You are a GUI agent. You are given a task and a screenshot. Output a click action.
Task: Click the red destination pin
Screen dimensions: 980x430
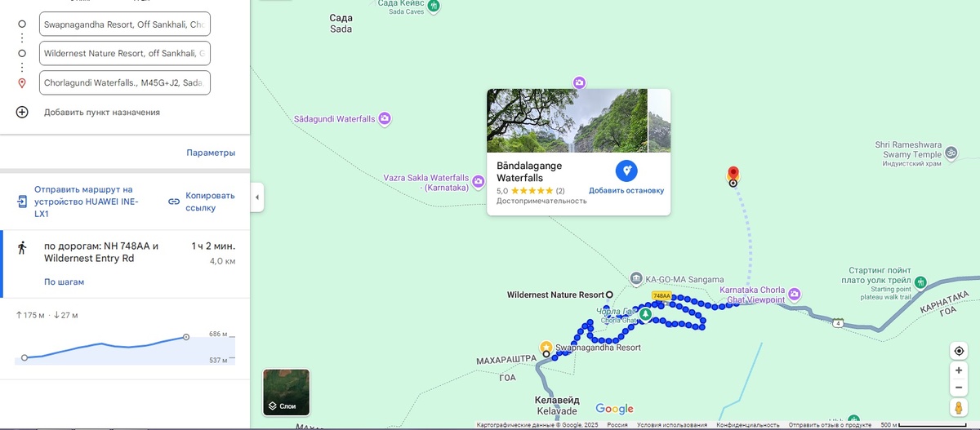[733, 174]
